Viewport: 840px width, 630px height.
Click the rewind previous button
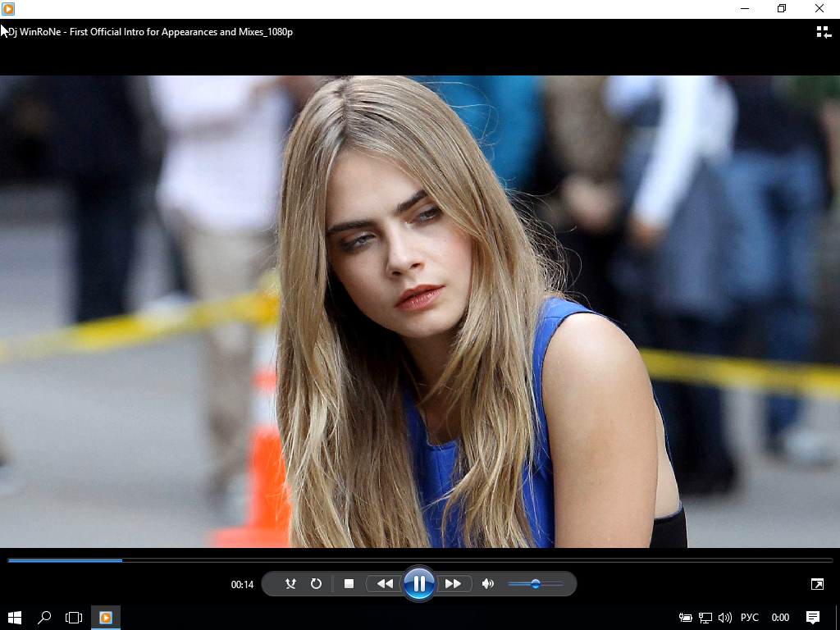pos(385,584)
